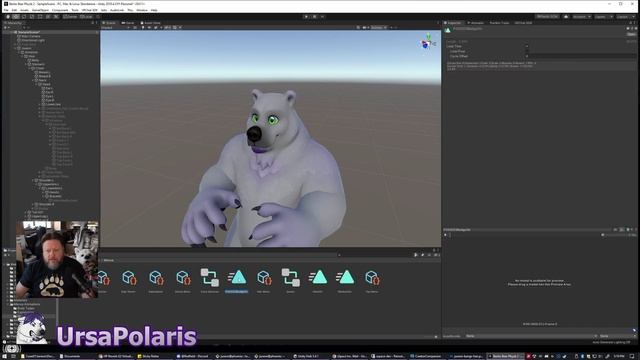Open the Edit menu
Screen dimensions: 640x360
point(14,10)
